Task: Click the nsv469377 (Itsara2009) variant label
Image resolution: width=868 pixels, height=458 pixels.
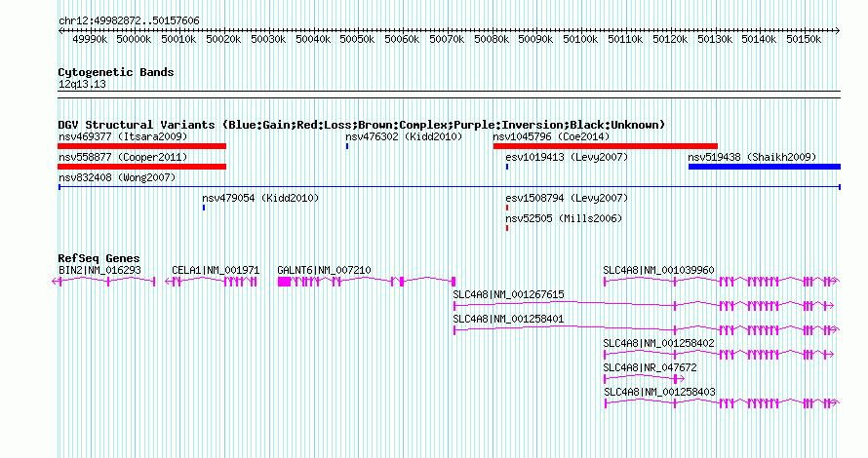Action: [x=123, y=136]
